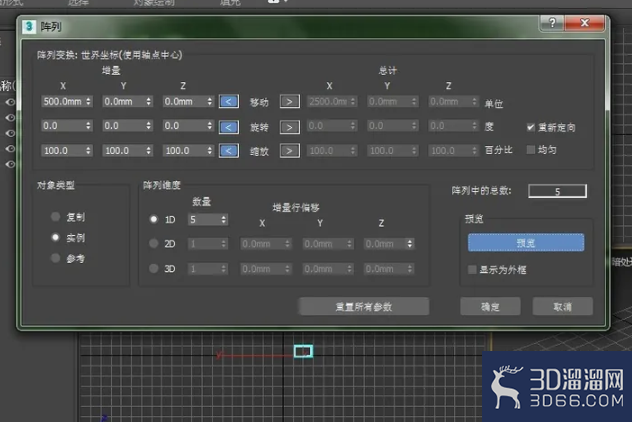Click the Scale left arrow button
Screen dimensions: 632x422
point(229,151)
